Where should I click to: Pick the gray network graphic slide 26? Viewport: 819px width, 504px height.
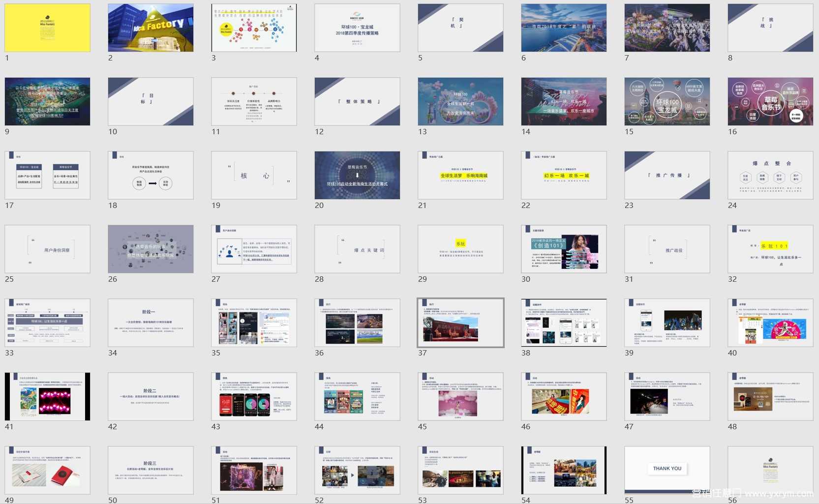tap(151, 249)
